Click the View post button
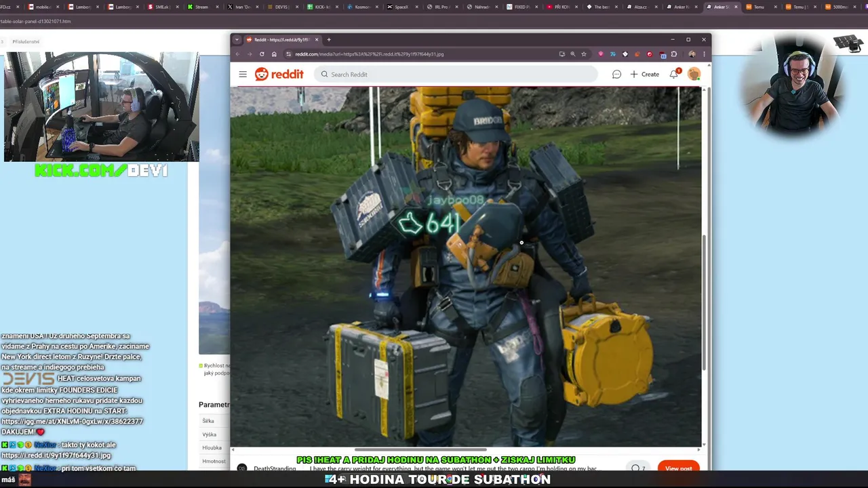The image size is (868, 488). click(678, 468)
